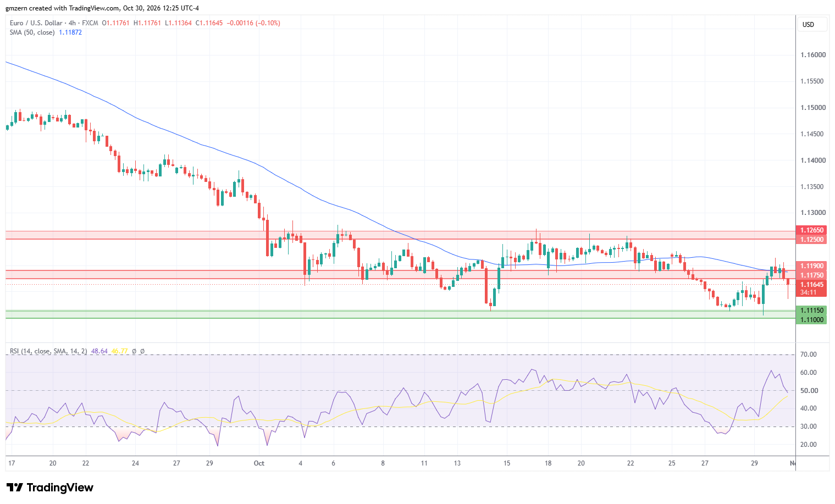Click the green 1.11150 price tag
835x504 pixels.
tap(811, 311)
